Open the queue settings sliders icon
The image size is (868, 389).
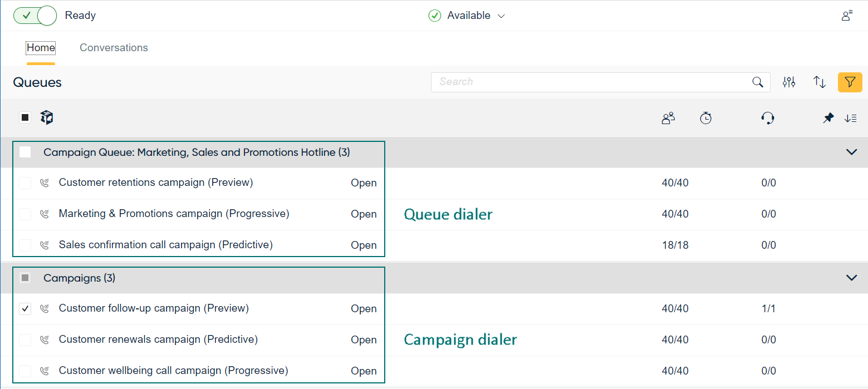[788, 82]
